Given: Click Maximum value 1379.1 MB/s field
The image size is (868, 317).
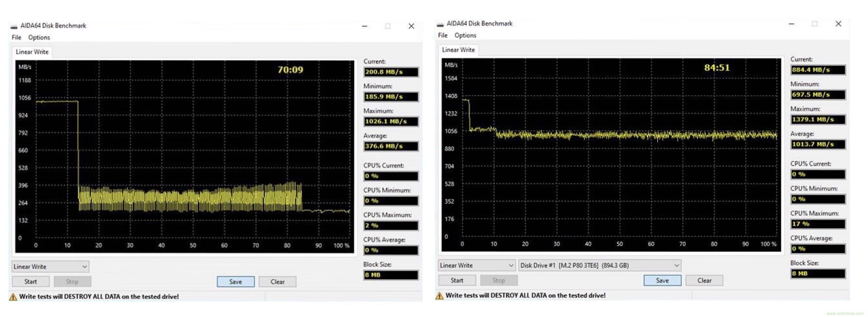Looking at the screenshot, I should [818, 120].
